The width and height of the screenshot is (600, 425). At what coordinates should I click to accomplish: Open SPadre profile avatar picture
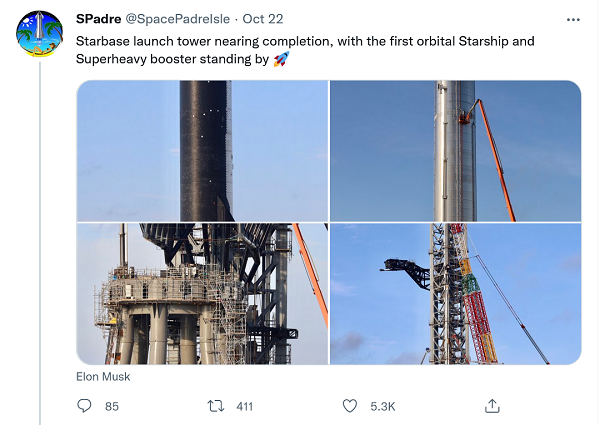click(x=40, y=34)
